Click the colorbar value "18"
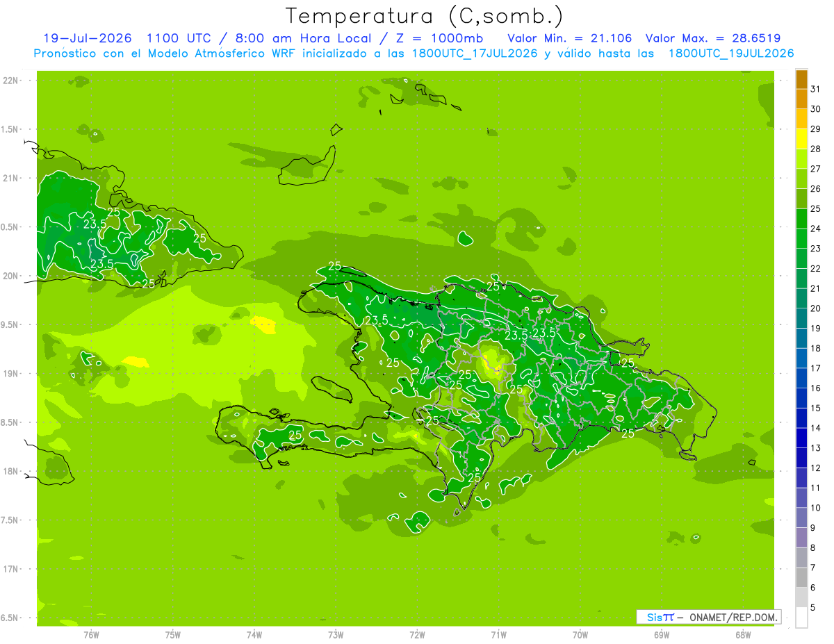Screen dimensions: 834x644 point(816,348)
